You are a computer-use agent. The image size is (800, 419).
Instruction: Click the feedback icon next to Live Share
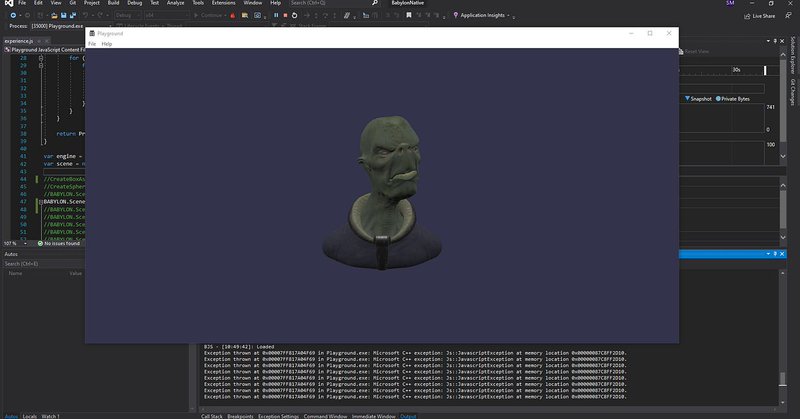[788, 16]
